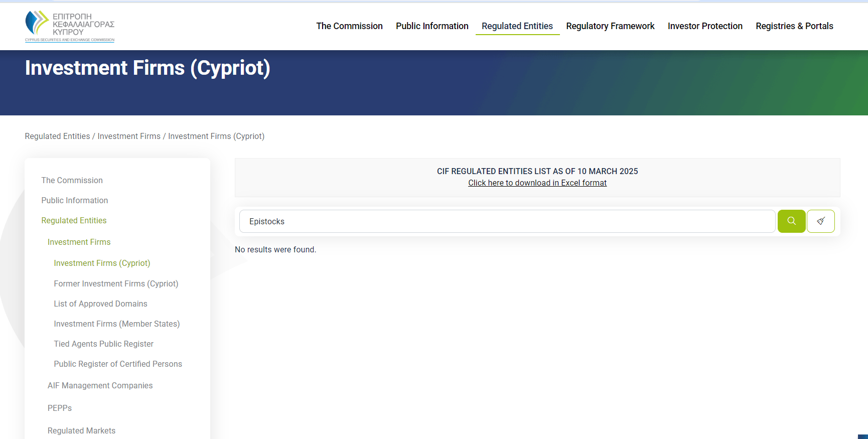Click Investment Firms (Cypriot) breadcrumb
Viewport: 868px width, 439px height.
pyautogui.click(x=216, y=136)
